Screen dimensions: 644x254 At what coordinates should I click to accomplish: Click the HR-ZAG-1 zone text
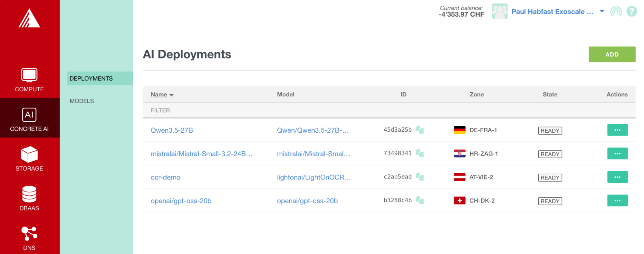[484, 154]
